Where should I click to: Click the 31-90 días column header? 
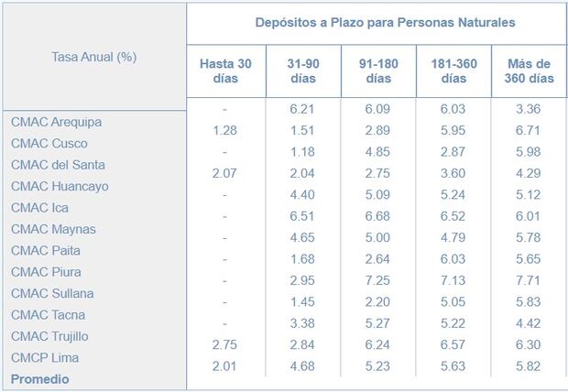(302, 71)
